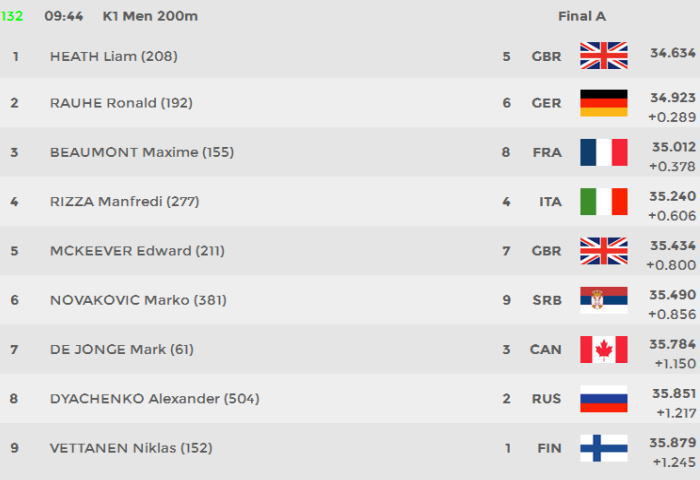Click the Final A label
Viewport: 700px width, 480px height.
582,16
